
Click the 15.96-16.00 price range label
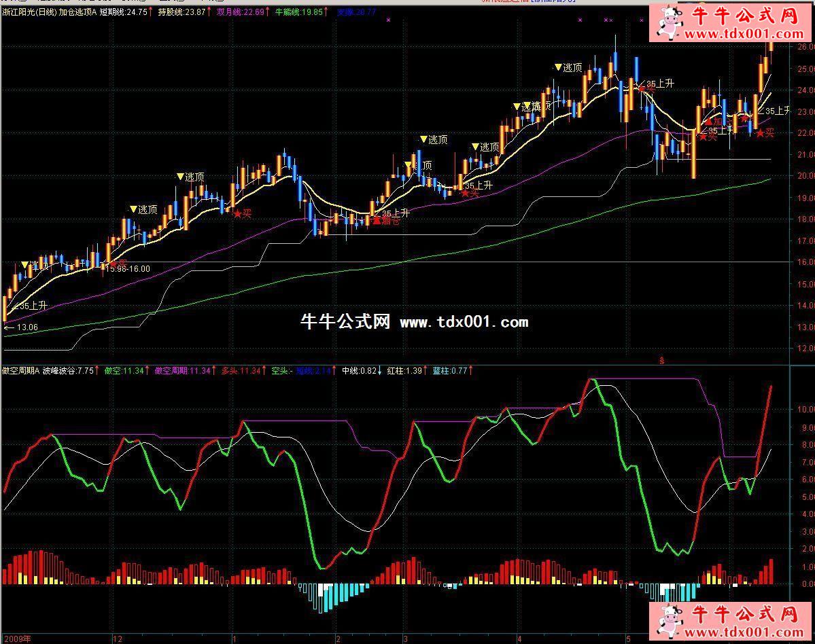[127, 269]
